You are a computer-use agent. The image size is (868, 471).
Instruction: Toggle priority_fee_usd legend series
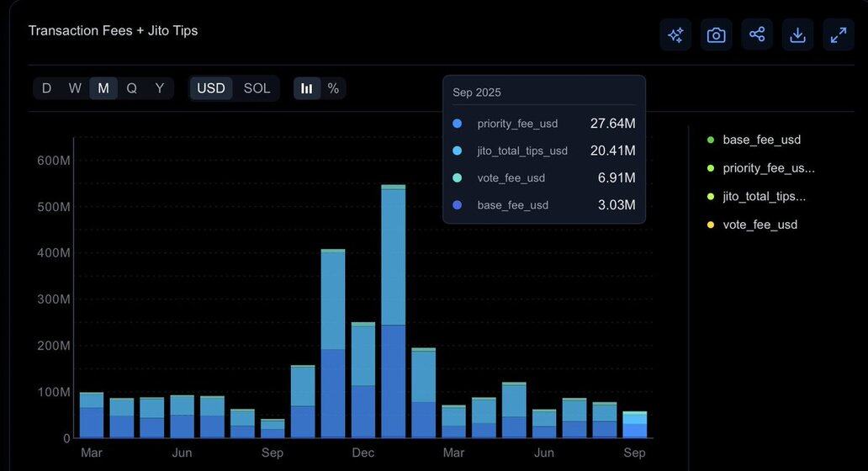[767, 168]
